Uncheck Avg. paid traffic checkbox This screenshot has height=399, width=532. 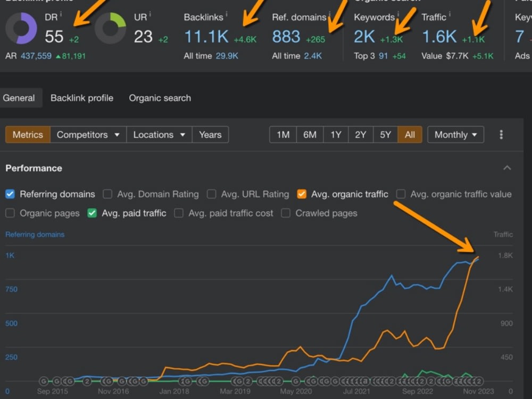[92, 213]
